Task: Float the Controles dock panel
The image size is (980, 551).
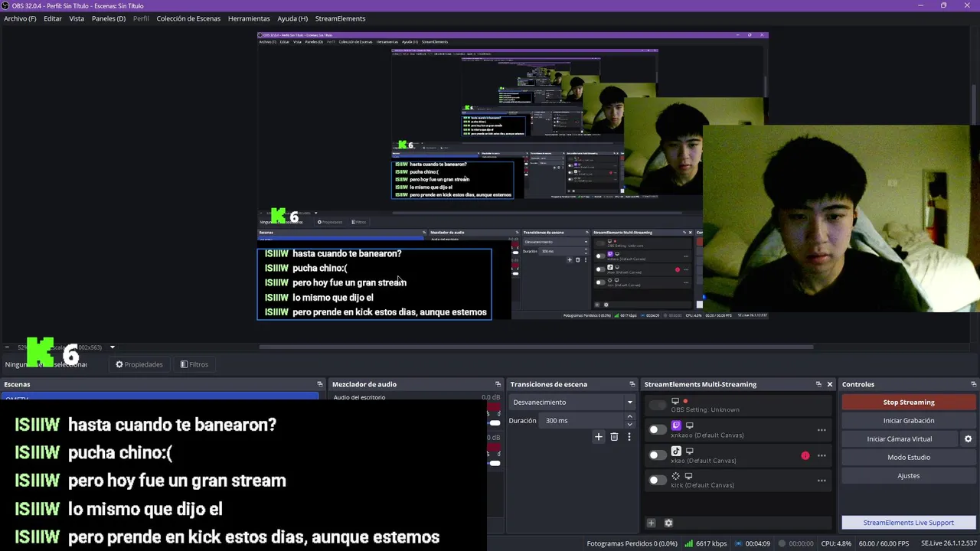Action: (x=973, y=384)
